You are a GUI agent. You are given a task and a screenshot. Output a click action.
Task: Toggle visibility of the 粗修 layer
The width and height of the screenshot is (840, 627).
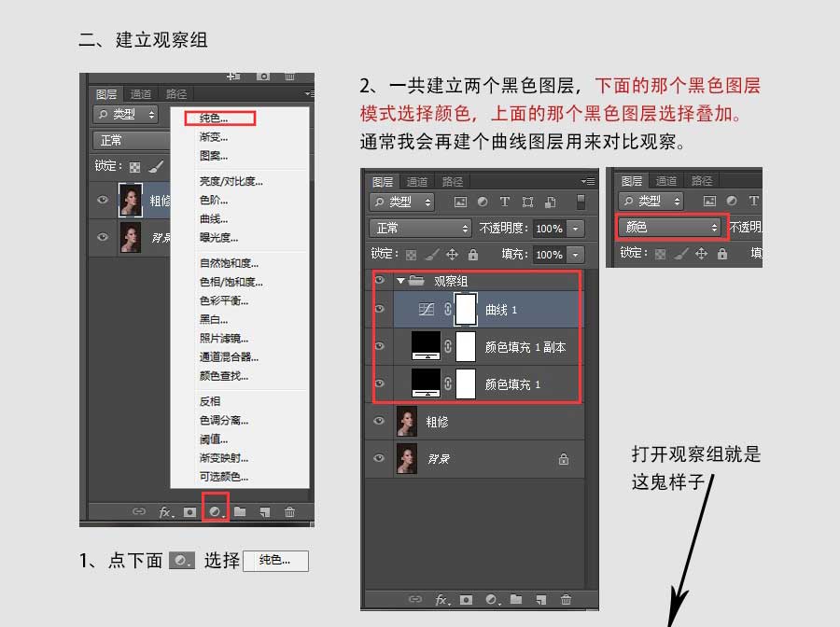coord(378,422)
